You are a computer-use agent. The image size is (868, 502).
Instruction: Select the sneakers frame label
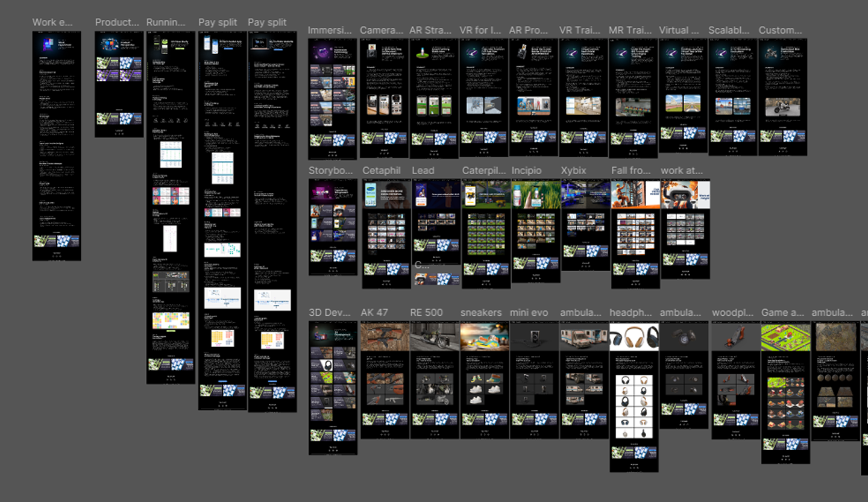pos(481,312)
